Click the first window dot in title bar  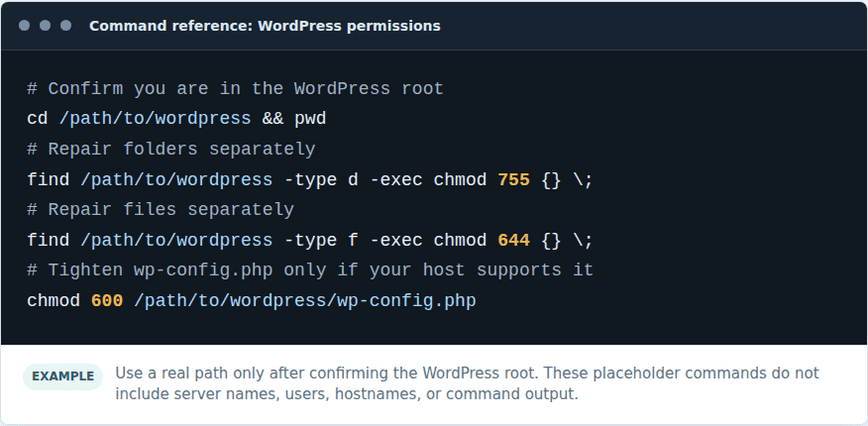click(x=25, y=26)
